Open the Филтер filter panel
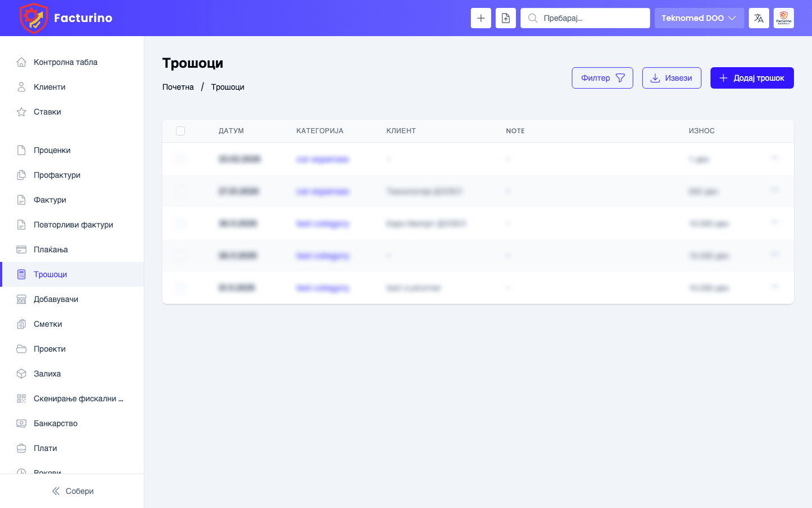The height and width of the screenshot is (508, 812). pyautogui.click(x=602, y=78)
